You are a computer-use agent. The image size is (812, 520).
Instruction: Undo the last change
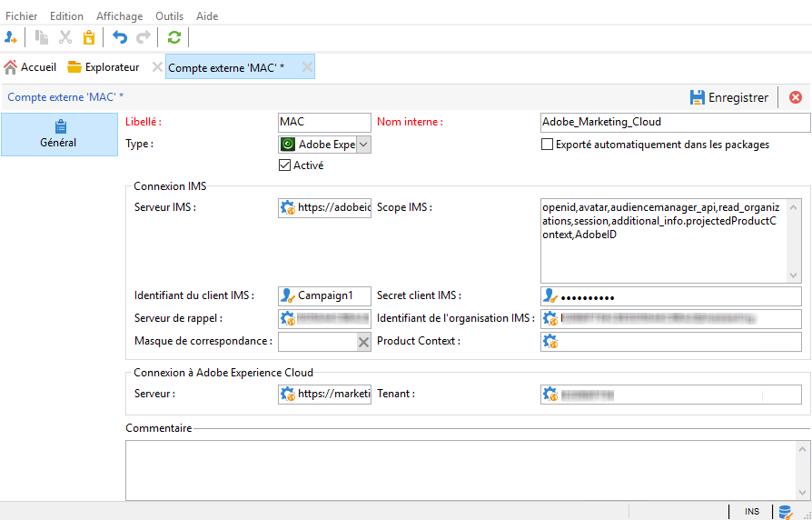pos(120,37)
